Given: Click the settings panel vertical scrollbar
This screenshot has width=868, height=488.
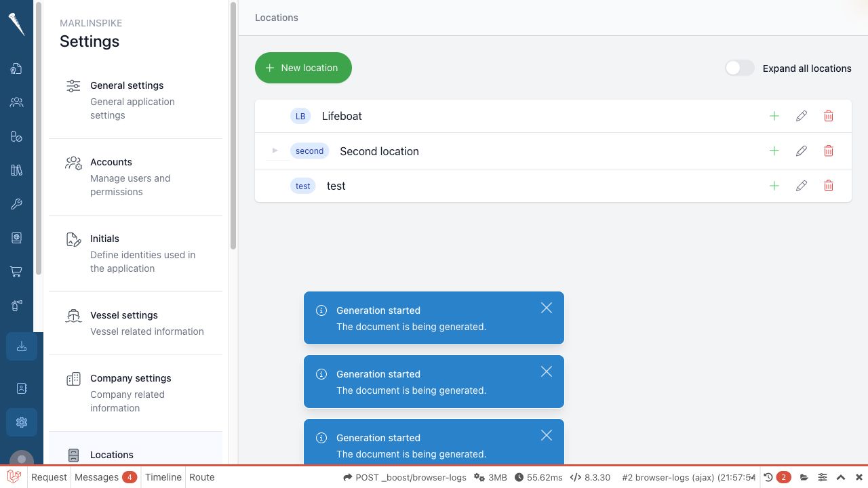Looking at the screenshot, I should point(233,125).
